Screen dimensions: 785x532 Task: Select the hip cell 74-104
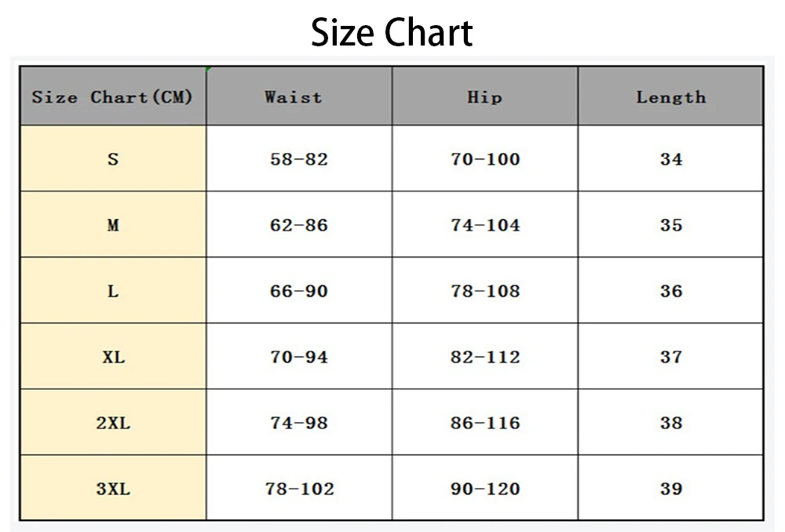coord(484,224)
